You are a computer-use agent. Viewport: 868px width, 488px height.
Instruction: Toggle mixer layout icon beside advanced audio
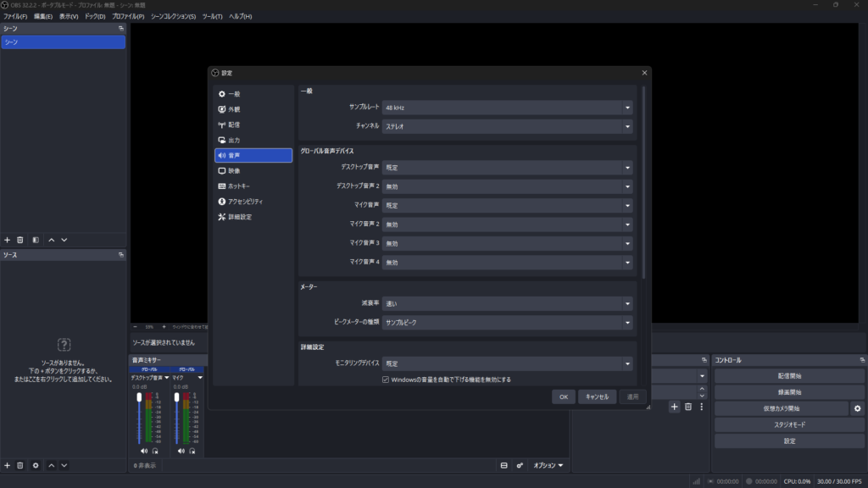(x=504, y=465)
